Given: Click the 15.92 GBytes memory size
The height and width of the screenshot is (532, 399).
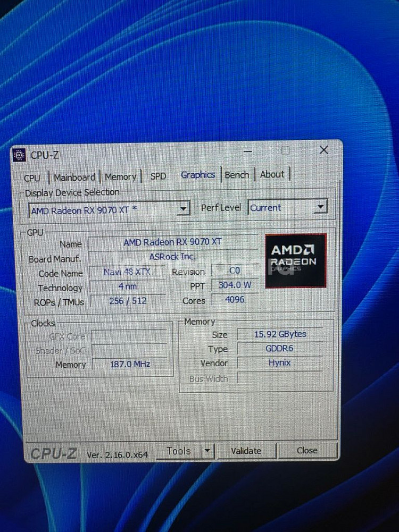Looking at the screenshot, I should [x=280, y=334].
